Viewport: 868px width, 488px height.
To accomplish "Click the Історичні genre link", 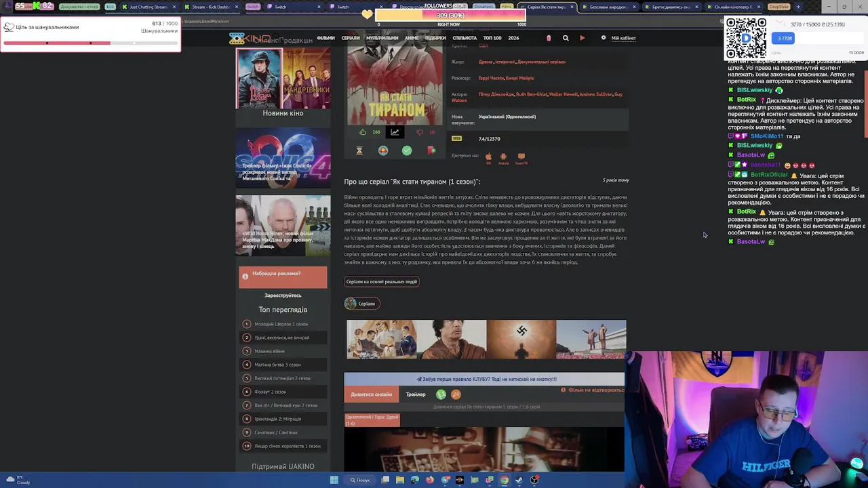I will point(505,62).
